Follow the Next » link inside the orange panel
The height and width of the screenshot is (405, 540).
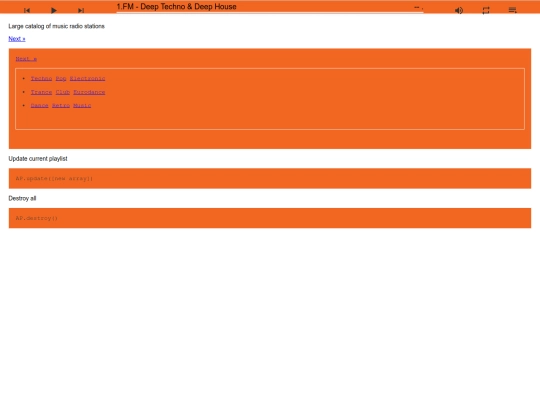point(26,59)
